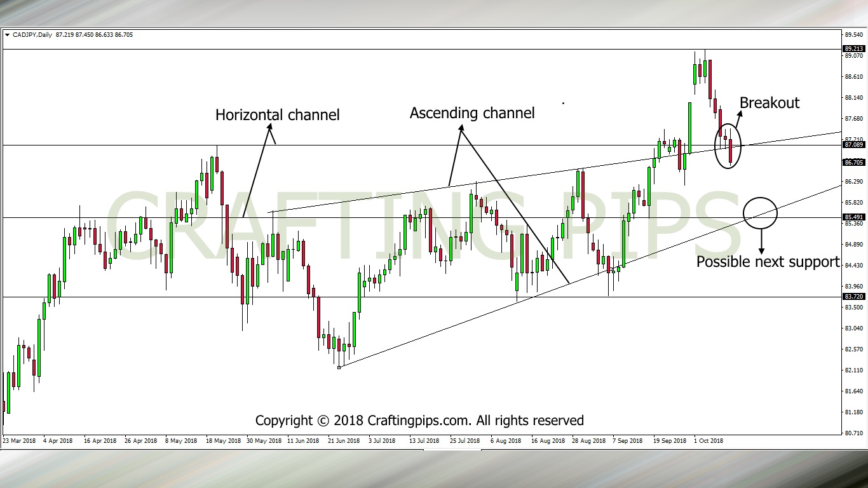Click the 86.705 current price tag

tap(853, 163)
